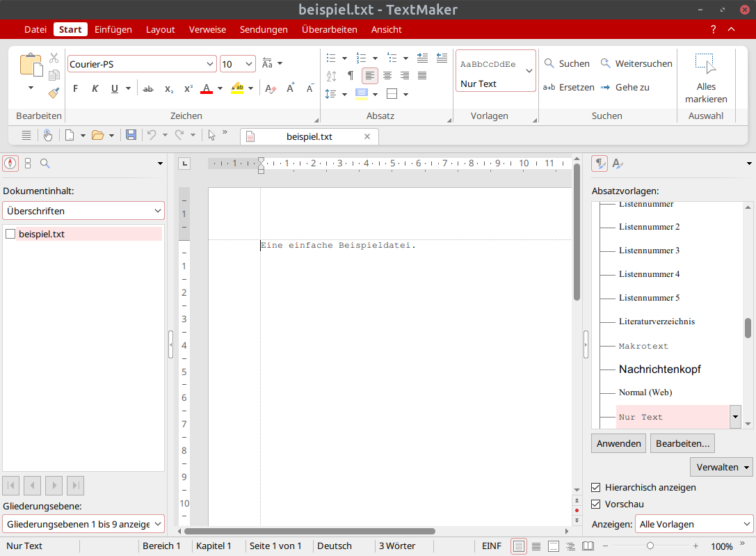Click the save document floppy icon
The width and height of the screenshot is (756, 556).
coord(131,135)
